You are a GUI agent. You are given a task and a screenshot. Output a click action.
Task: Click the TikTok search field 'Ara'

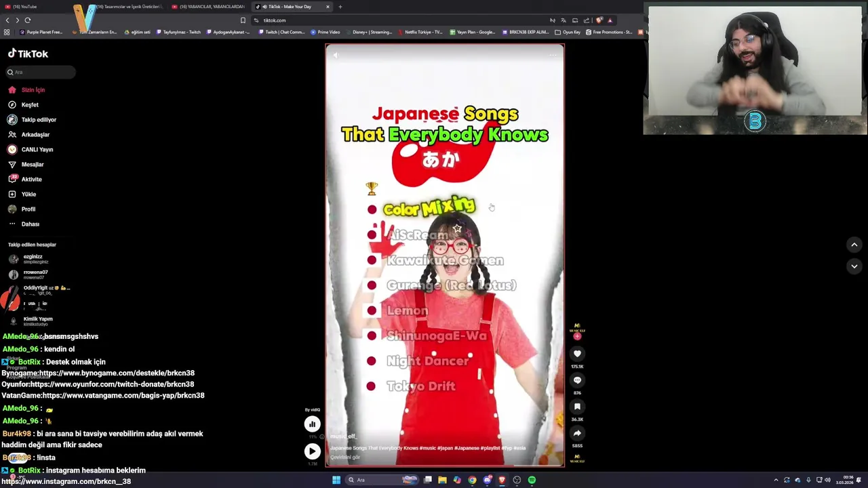click(x=41, y=72)
